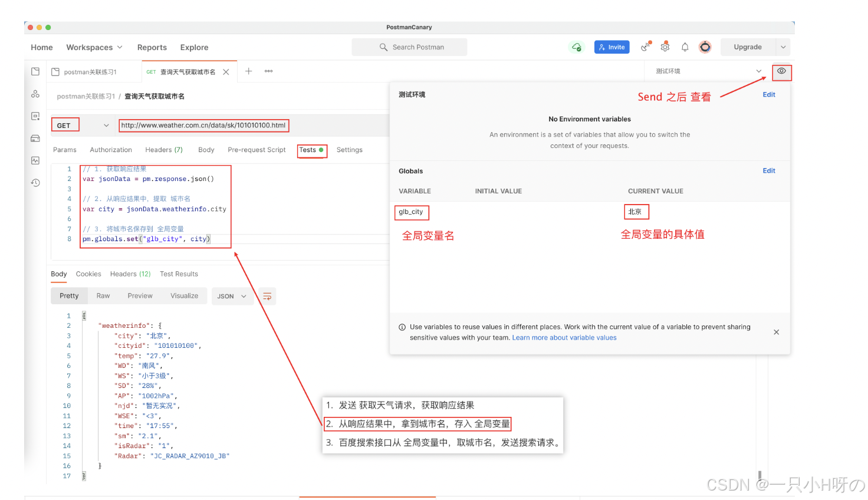Open the Pre-request Script tab

tap(257, 150)
